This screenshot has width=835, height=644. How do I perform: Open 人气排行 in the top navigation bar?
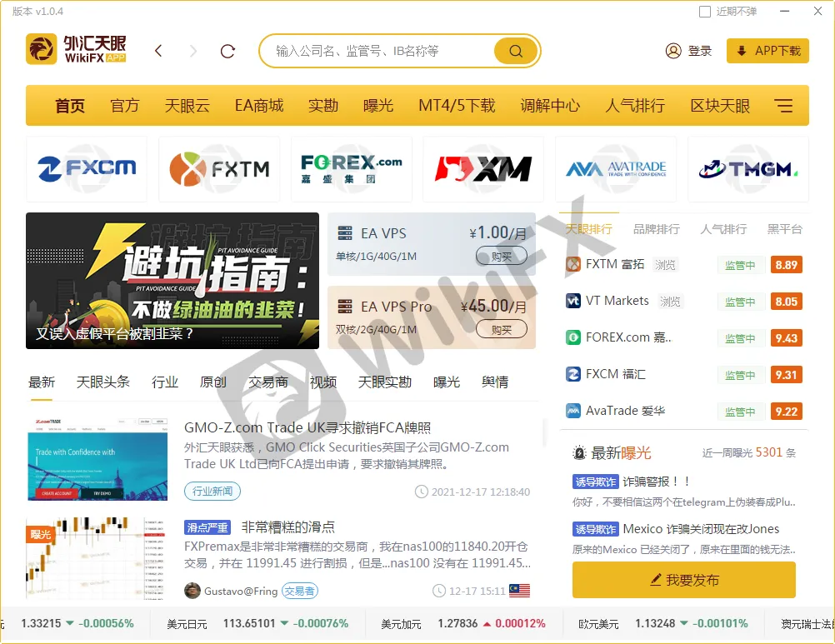(635, 105)
